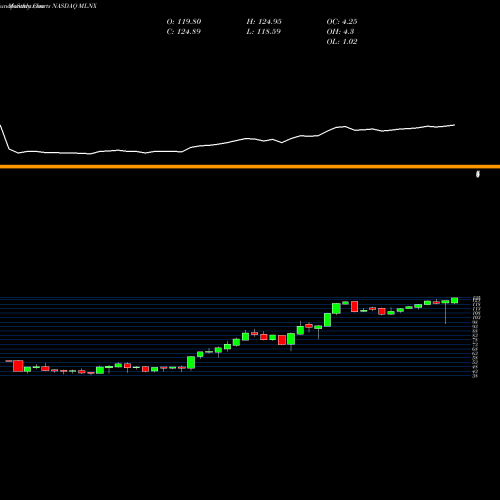Click the close price C: 124.89 text
This screenshot has height=500, width=500.
tap(184, 32)
